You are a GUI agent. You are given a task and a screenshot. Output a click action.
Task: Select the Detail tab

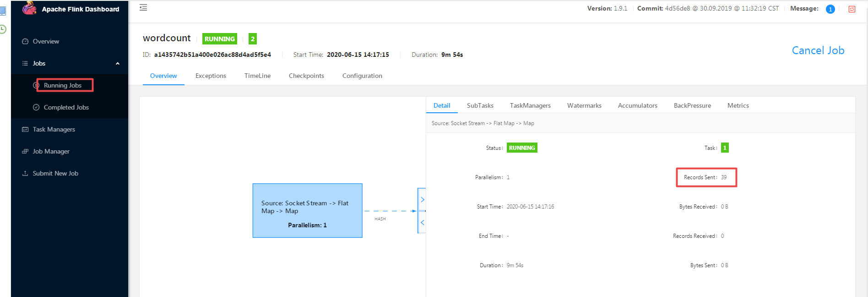(442, 105)
